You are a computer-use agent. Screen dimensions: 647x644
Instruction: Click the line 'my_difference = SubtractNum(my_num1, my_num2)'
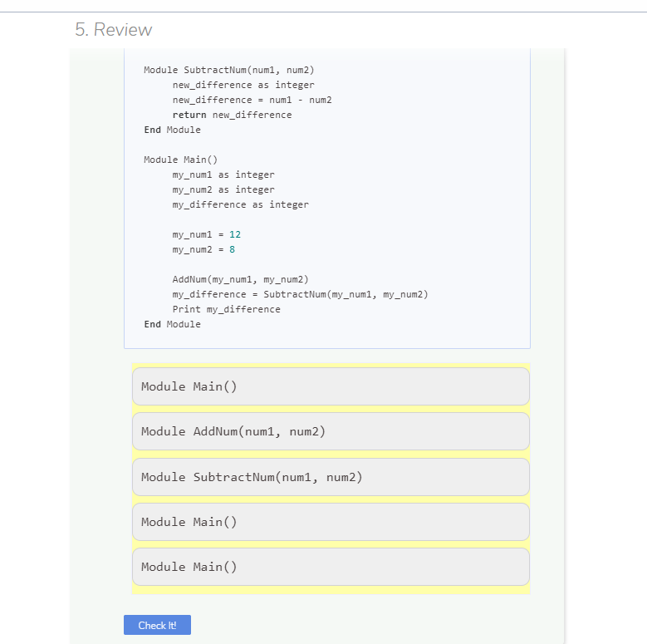(x=300, y=294)
